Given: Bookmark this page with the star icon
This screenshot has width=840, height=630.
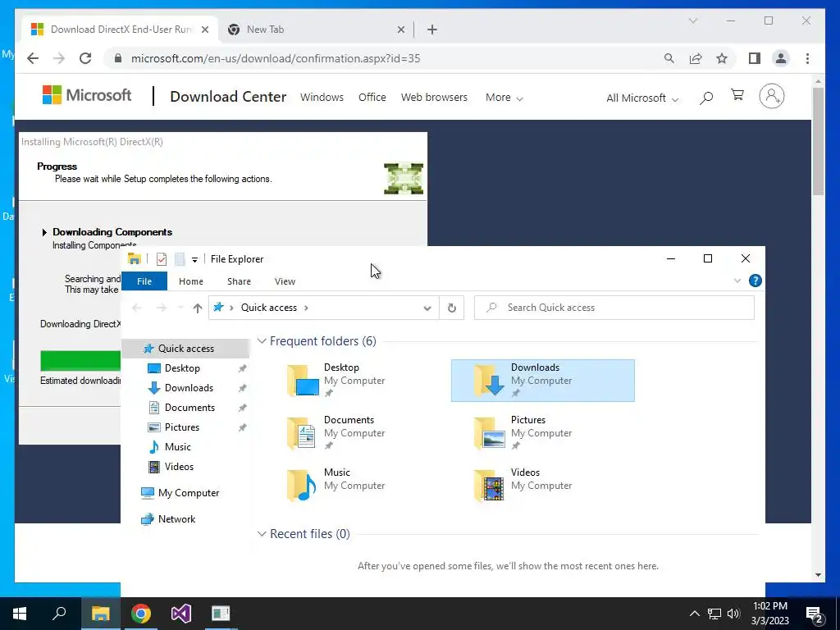Looking at the screenshot, I should click(x=722, y=58).
